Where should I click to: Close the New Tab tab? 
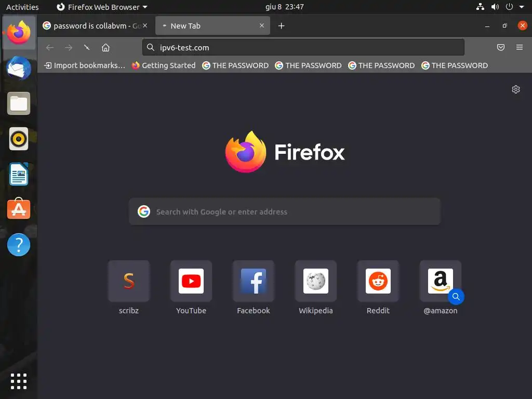pos(262,25)
